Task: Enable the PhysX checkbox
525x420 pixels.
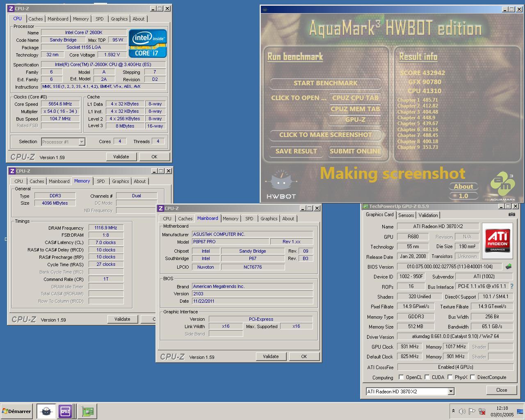Action: 450,377
